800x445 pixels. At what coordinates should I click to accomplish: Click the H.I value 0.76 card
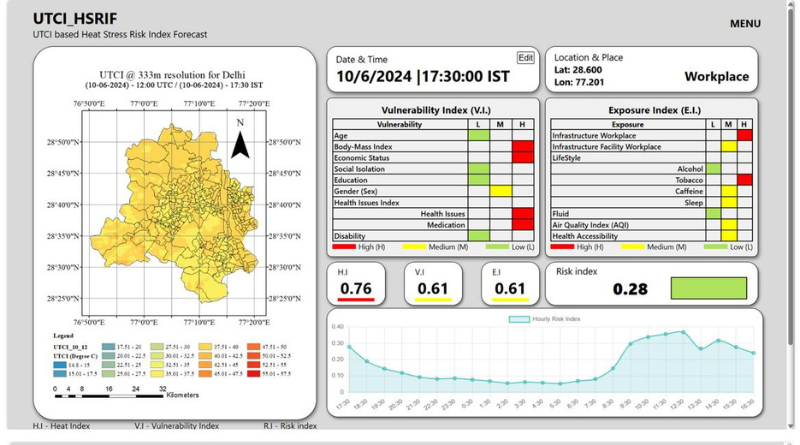pyautogui.click(x=356, y=284)
